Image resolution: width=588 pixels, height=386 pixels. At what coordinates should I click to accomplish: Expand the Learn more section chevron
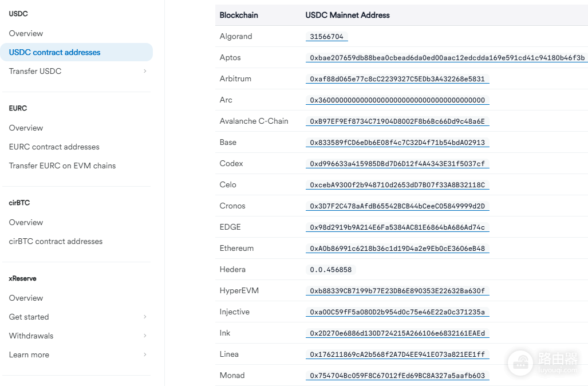[x=145, y=354]
